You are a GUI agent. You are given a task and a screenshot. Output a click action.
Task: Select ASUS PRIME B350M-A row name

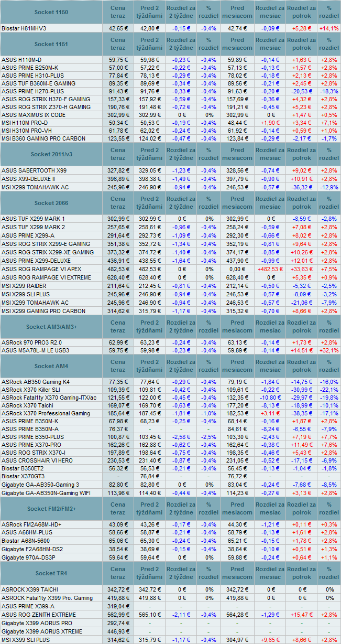coord(30,429)
